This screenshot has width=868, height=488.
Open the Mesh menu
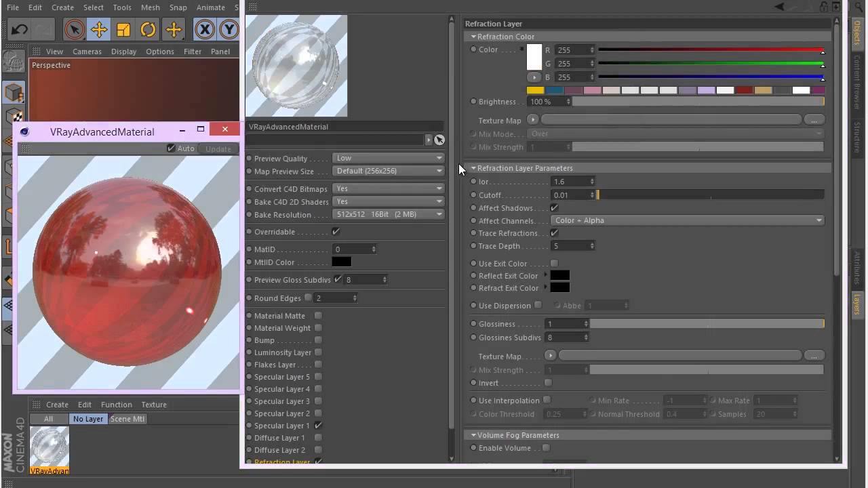click(151, 7)
